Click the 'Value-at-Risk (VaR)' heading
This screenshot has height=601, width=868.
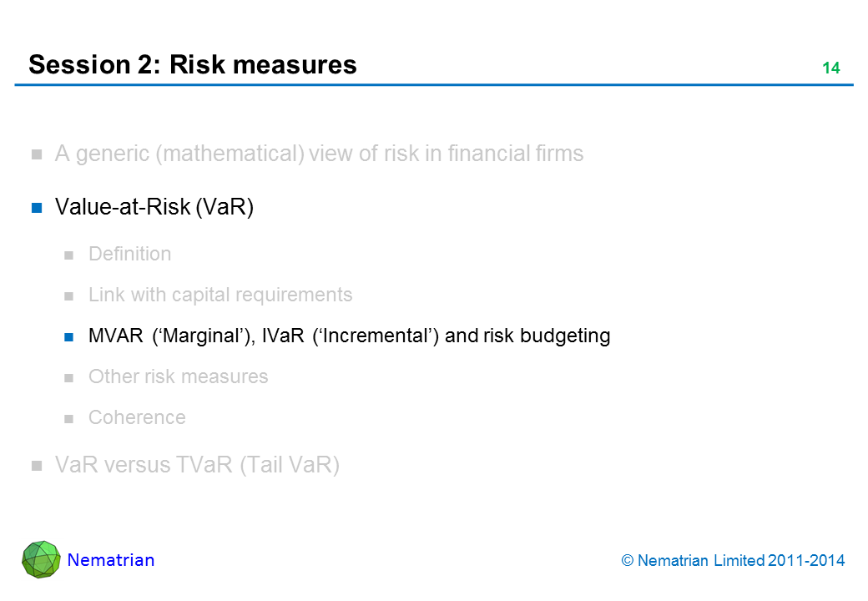click(x=154, y=208)
